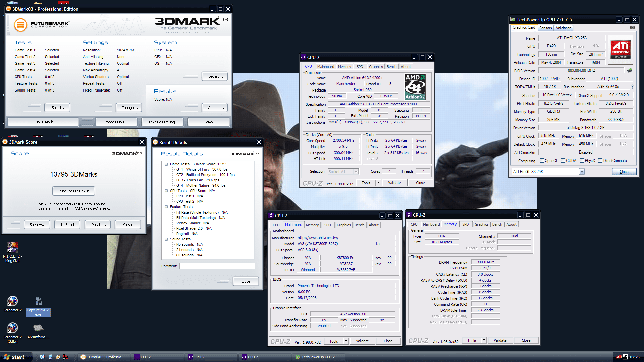Click the question mark beside Bus Interface
Screen dimensions: 644x362
[x=632, y=87]
